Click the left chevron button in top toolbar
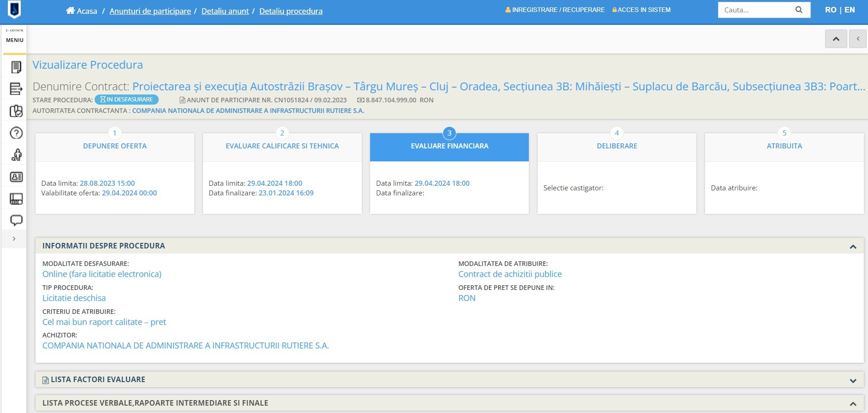 [x=858, y=39]
